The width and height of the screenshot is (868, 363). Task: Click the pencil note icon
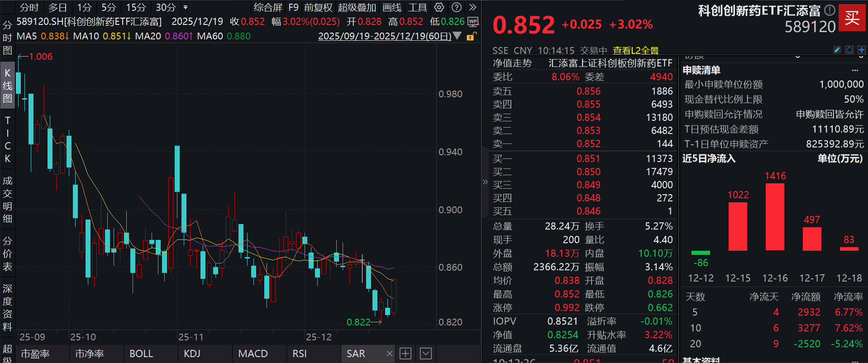(837, 50)
